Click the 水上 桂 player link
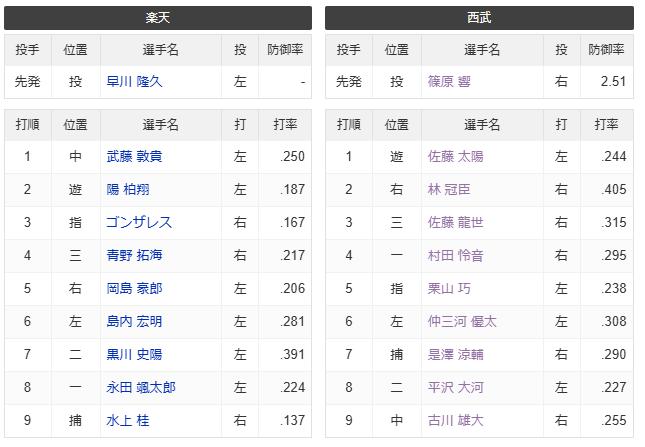Screen dimensions: 645x447 click(x=128, y=420)
